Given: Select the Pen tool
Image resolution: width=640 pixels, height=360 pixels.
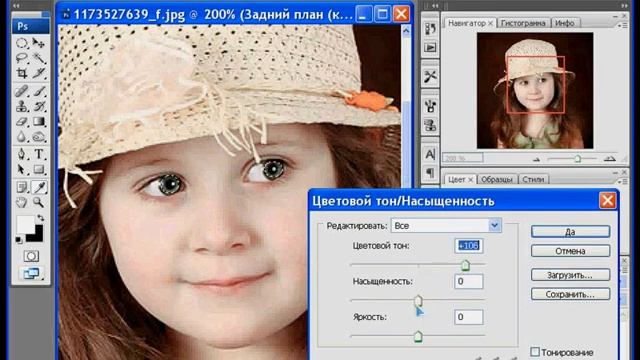Looking at the screenshot, I should coord(22,154).
